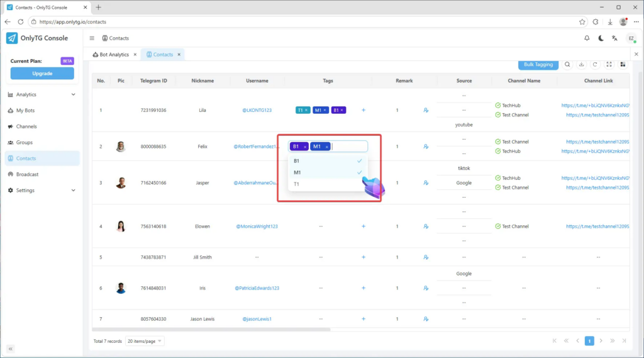The height and width of the screenshot is (358, 644).
Task: Click the Upgrade plan button
Action: point(42,74)
